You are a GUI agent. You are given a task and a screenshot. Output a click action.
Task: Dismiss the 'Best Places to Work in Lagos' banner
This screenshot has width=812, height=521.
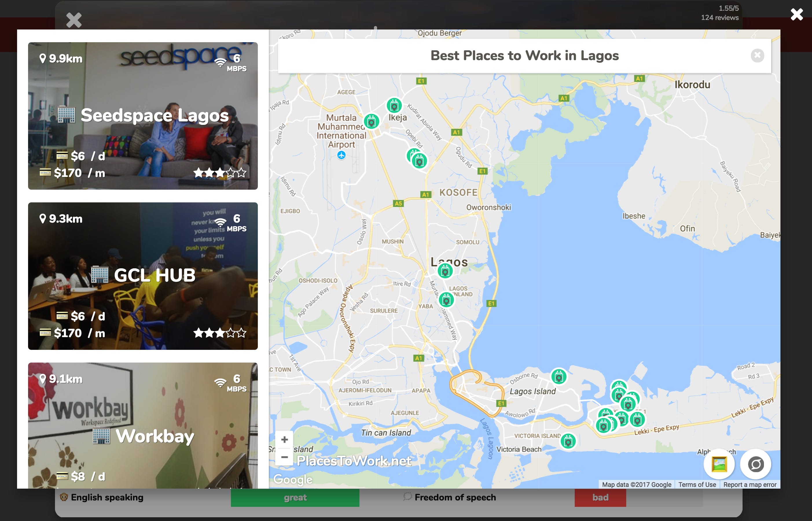tap(757, 56)
